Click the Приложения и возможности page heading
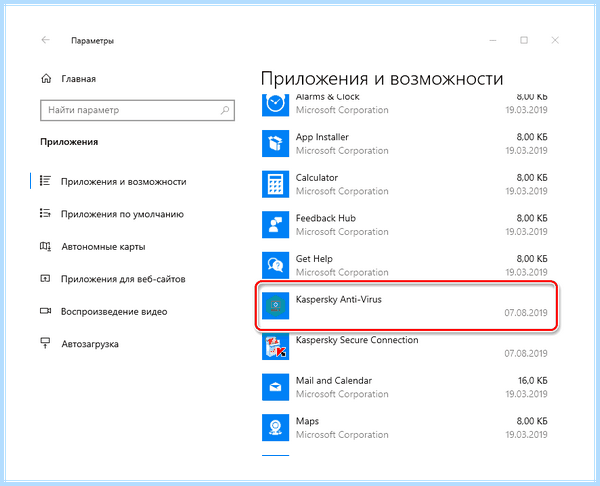 [x=382, y=79]
